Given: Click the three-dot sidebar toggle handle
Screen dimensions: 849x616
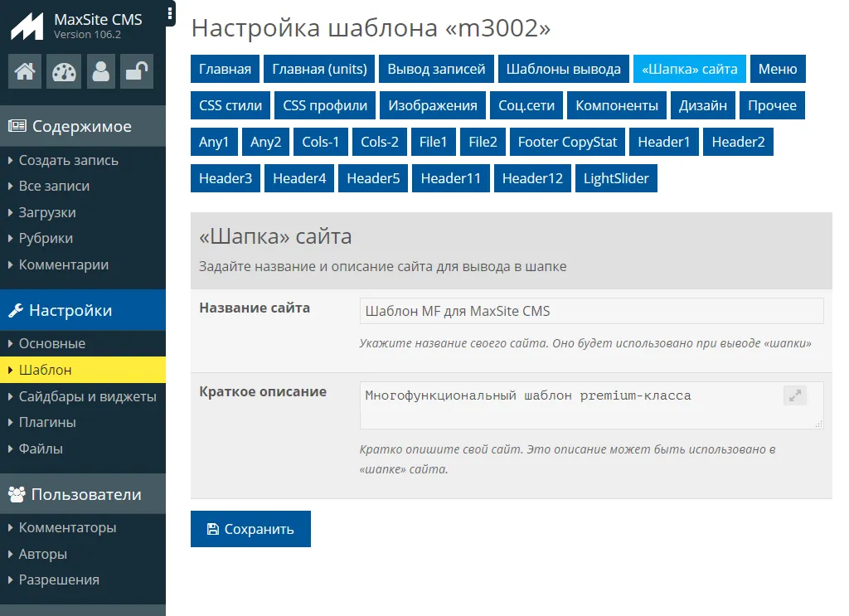Looking at the screenshot, I should (x=170, y=13).
